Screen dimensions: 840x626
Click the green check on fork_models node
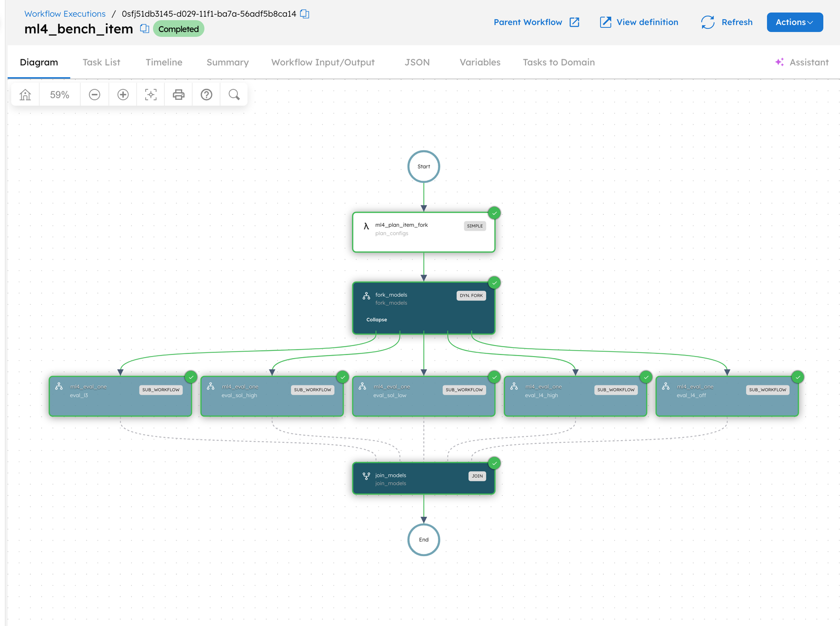494,283
